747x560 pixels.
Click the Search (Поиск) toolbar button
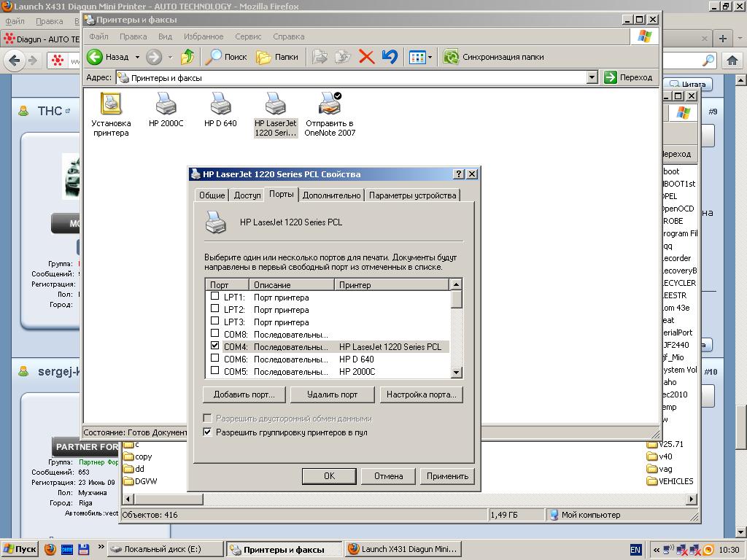[x=226, y=57]
